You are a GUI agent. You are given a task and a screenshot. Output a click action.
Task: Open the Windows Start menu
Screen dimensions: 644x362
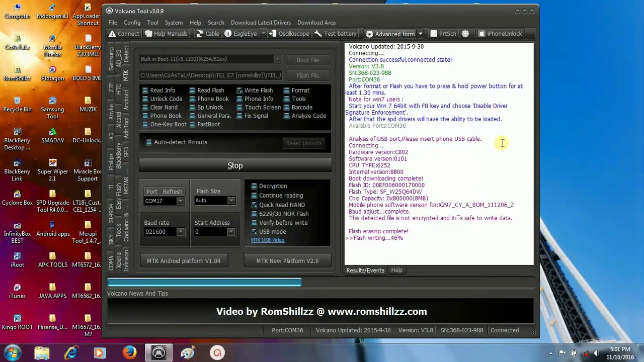tap(13, 352)
